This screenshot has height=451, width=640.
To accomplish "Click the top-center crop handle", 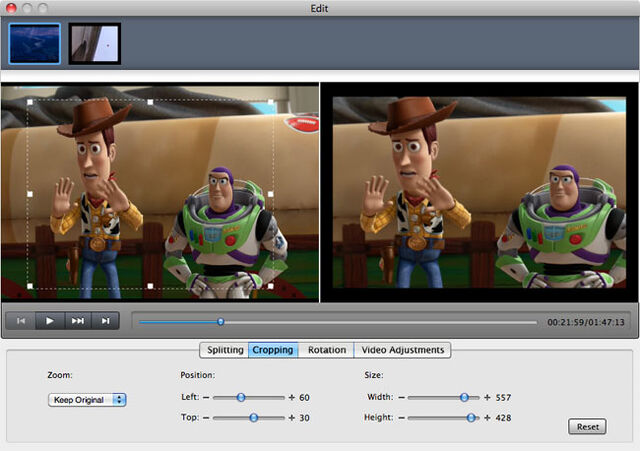I will (x=150, y=102).
